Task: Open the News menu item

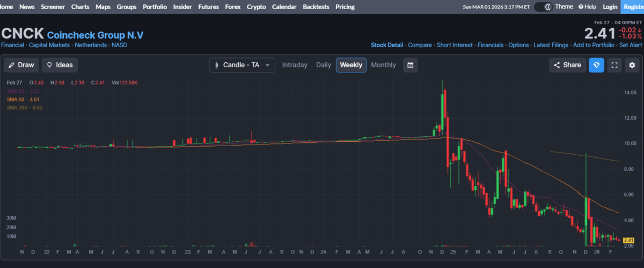Action: [27, 7]
